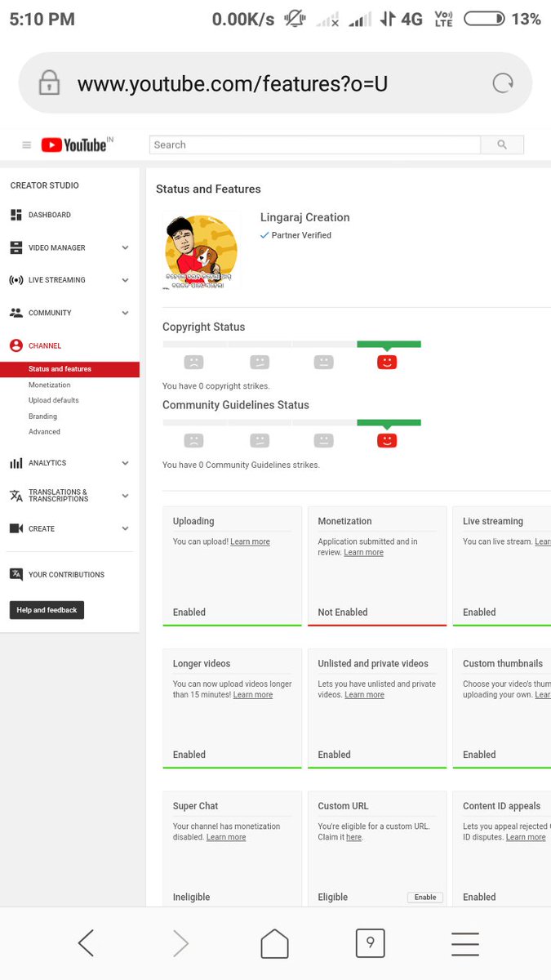Click red smiley under Copyright Status
Image resolution: width=551 pixels, height=980 pixels.
click(387, 362)
